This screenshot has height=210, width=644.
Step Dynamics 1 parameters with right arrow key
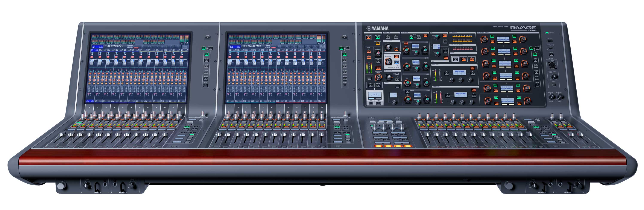(473, 74)
